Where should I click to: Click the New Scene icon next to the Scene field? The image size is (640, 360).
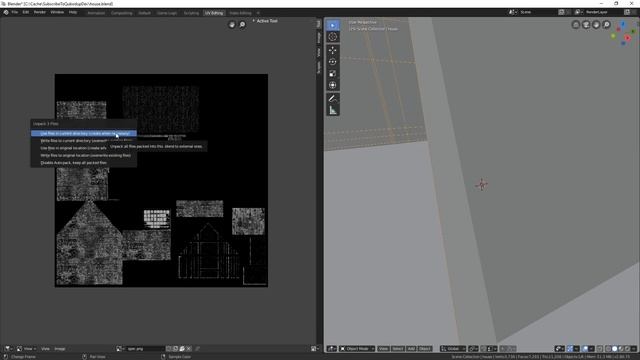pos(561,12)
